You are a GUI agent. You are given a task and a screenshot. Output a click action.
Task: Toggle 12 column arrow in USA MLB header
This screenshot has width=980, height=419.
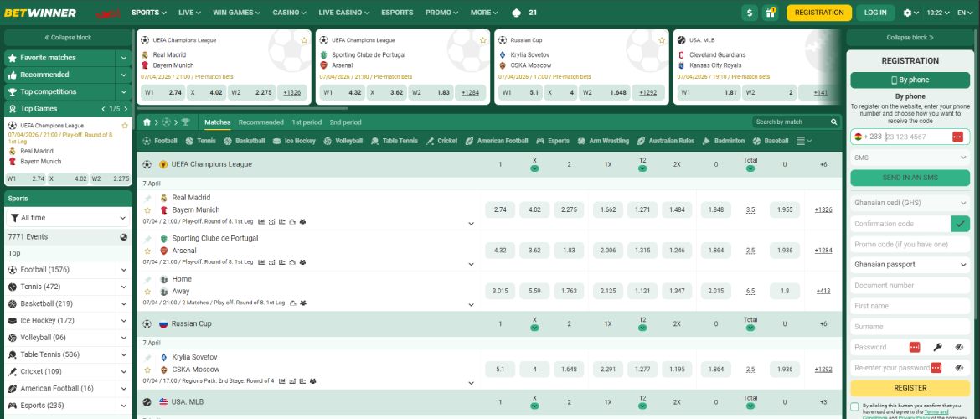point(642,406)
